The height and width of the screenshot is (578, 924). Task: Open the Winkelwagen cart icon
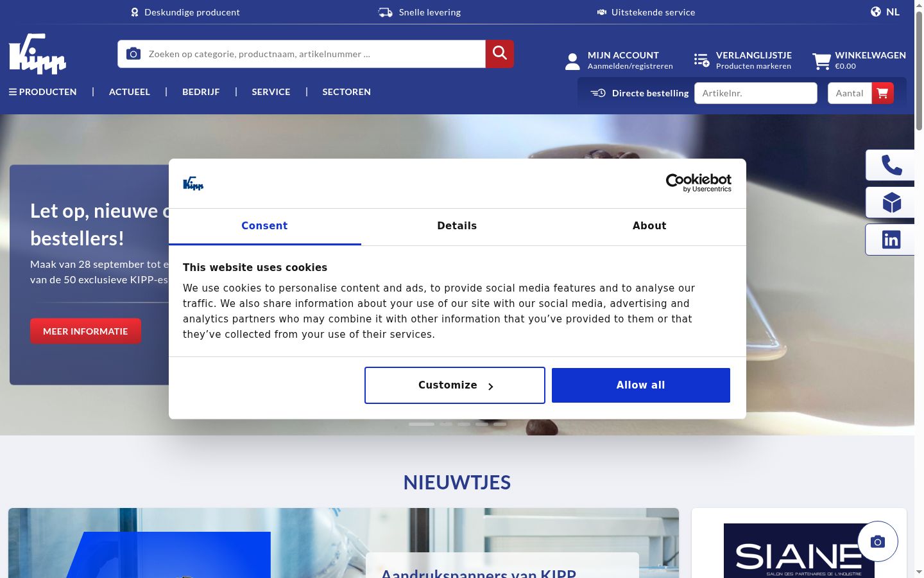821,61
